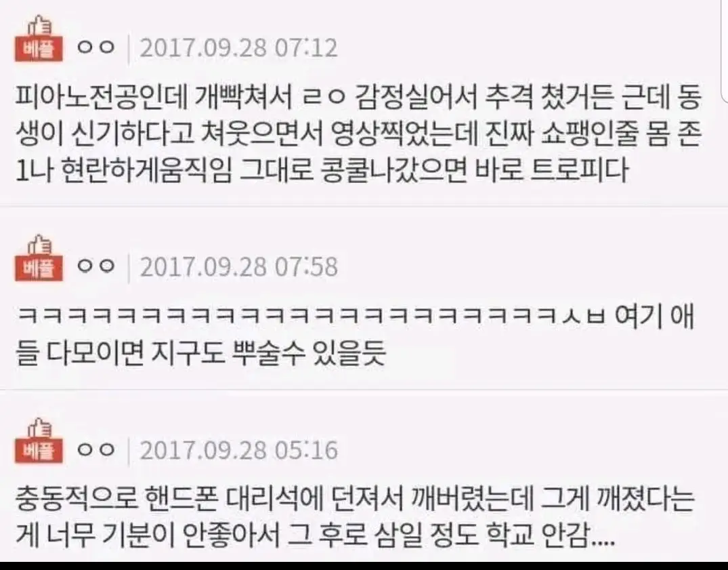Image resolution: width=728 pixels, height=570 pixels.
Task: Select the ㅇㅇ nickname on the 07:58 comment
Action: tap(96, 266)
